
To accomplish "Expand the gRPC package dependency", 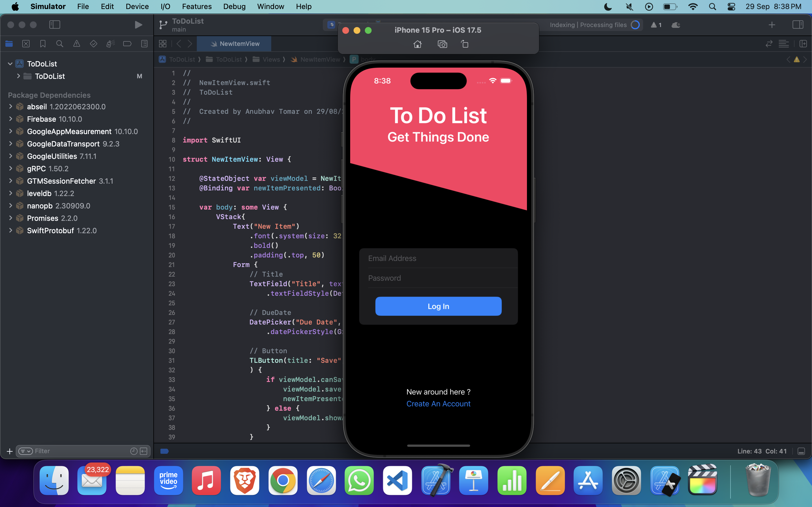I will [10, 169].
